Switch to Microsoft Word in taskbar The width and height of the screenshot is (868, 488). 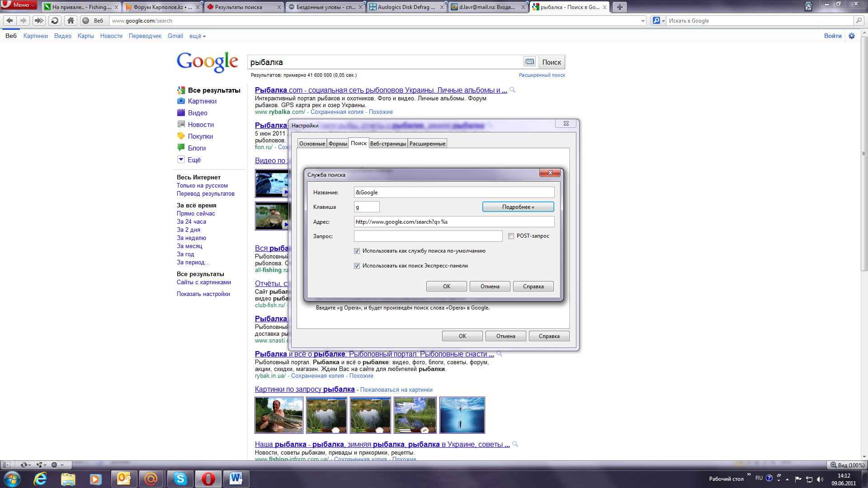[236, 479]
